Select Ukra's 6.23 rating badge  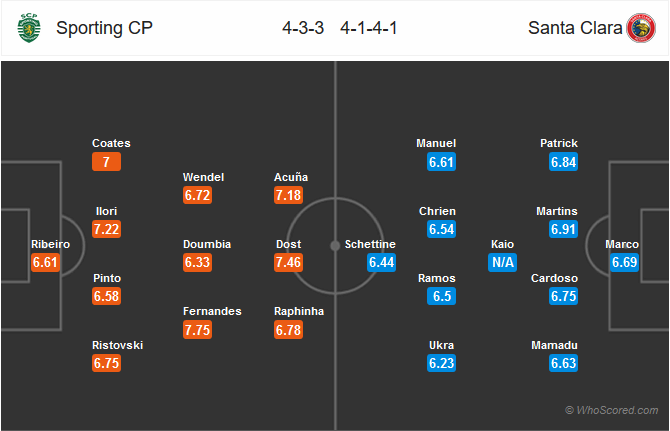[x=441, y=363]
